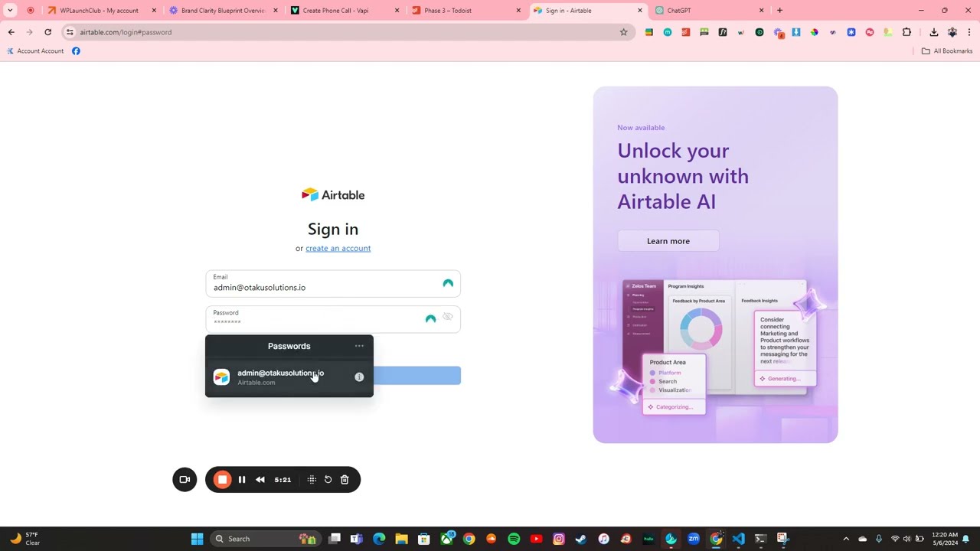Open the Passwords popup three-dot menu
The width and height of the screenshot is (980, 551).
point(359,346)
